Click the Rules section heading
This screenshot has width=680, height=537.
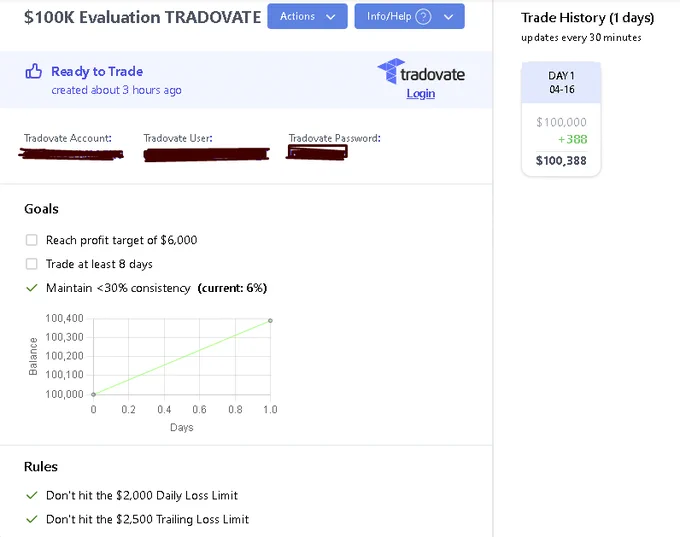tap(41, 467)
